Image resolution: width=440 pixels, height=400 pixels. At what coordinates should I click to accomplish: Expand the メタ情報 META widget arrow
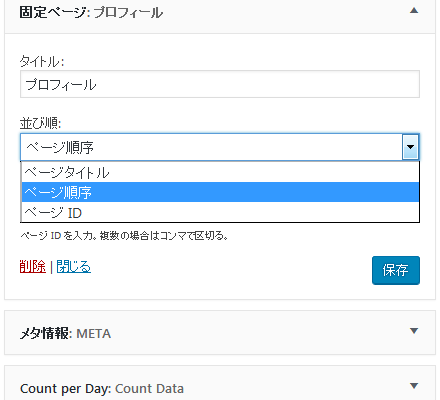tap(414, 331)
